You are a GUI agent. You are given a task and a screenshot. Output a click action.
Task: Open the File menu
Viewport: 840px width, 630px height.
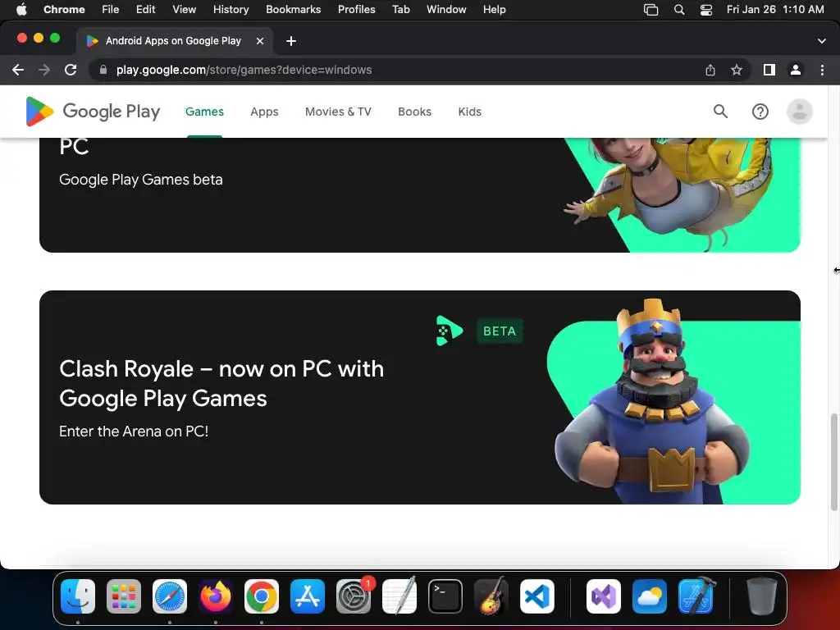click(111, 9)
